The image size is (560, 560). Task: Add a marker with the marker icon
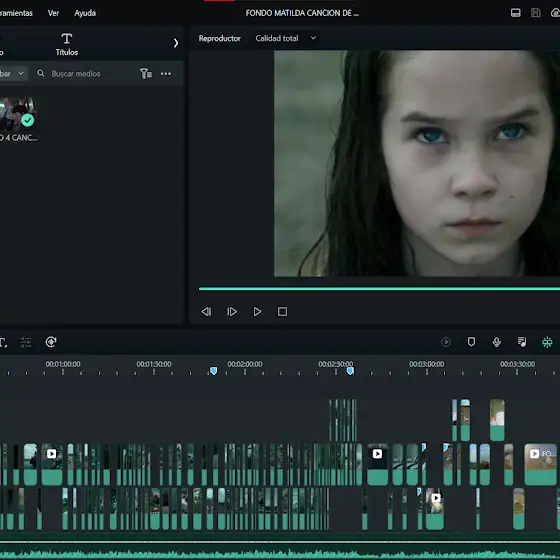click(471, 342)
